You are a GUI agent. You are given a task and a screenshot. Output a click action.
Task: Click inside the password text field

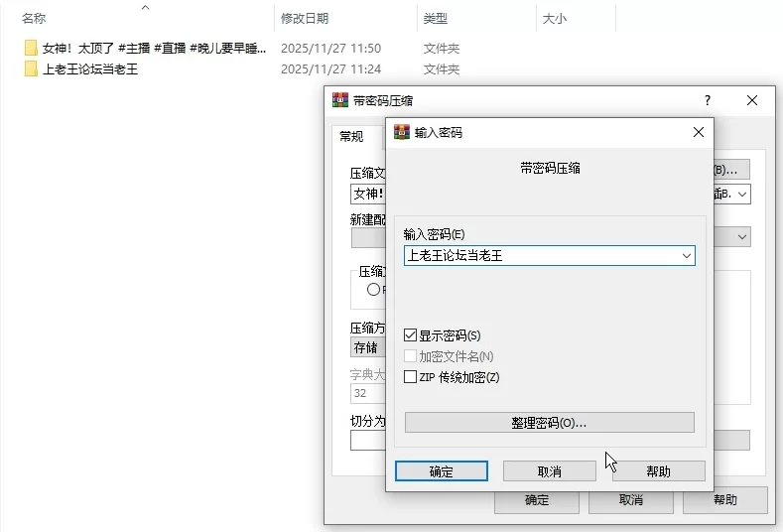point(536,256)
